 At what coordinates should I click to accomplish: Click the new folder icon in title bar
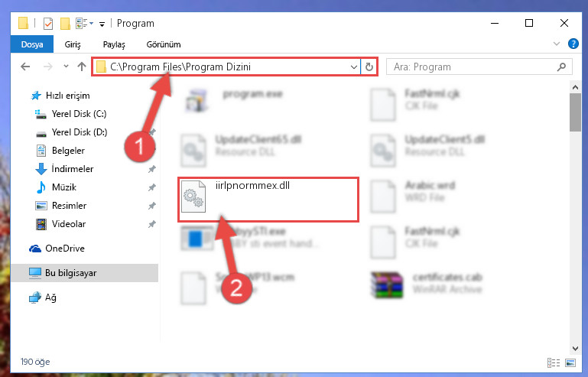pyautogui.click(x=65, y=24)
